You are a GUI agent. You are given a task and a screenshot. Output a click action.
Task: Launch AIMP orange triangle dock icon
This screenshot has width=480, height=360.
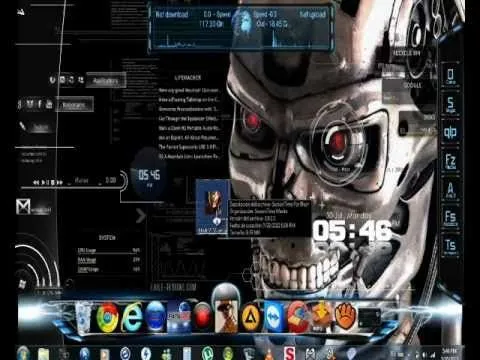pos(251,317)
